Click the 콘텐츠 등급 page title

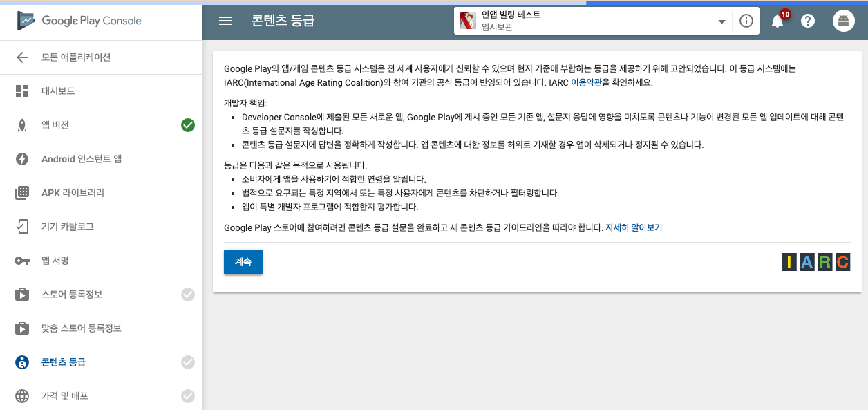pyautogui.click(x=283, y=21)
